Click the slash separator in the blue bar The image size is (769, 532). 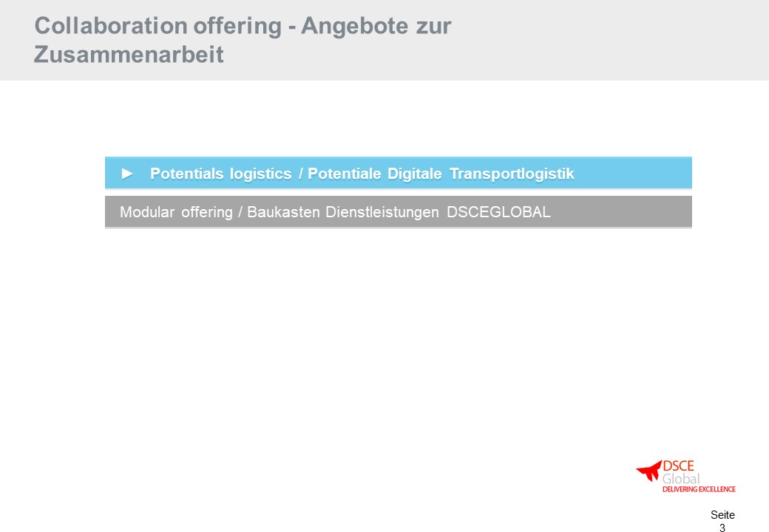(301, 174)
